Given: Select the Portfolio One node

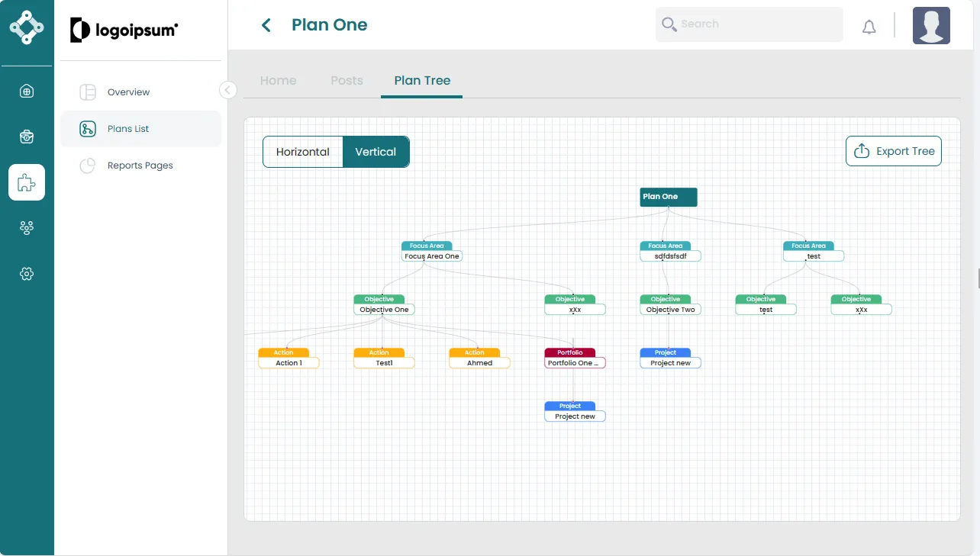Looking at the screenshot, I should 575,358.
